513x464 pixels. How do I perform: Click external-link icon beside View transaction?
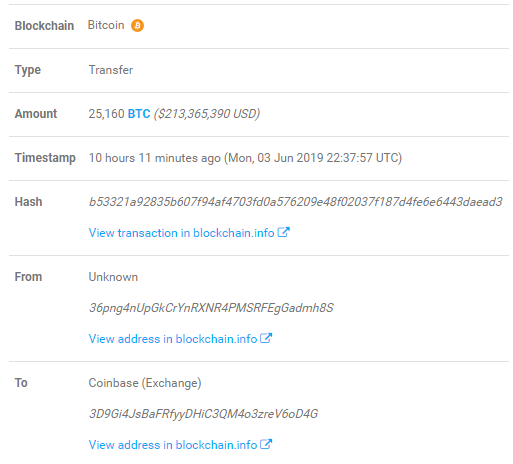click(x=284, y=232)
